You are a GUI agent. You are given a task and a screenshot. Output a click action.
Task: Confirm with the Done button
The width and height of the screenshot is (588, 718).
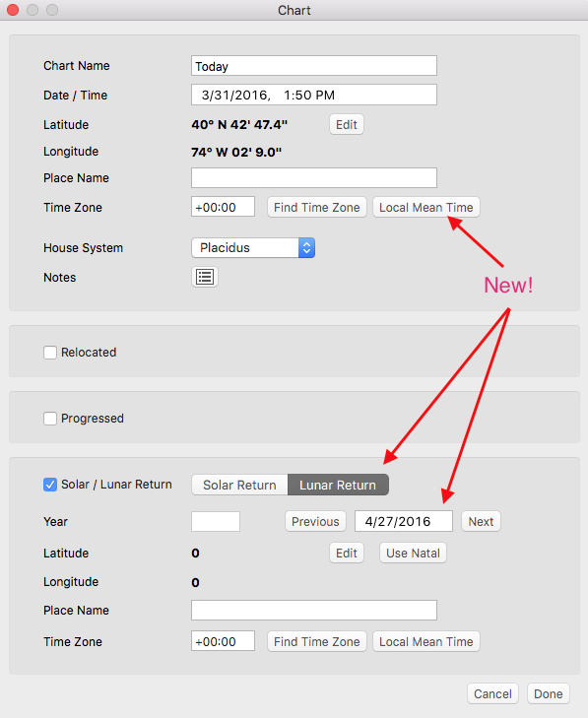(x=549, y=693)
